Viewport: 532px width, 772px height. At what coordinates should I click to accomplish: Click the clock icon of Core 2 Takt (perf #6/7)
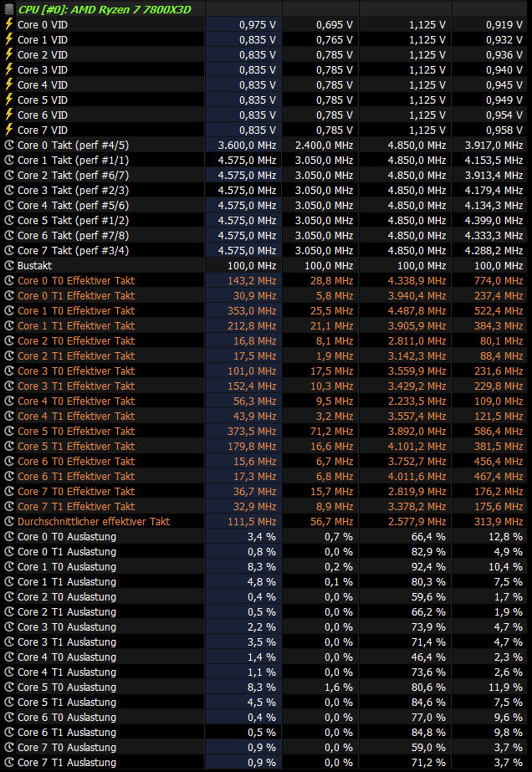[x=8, y=176]
